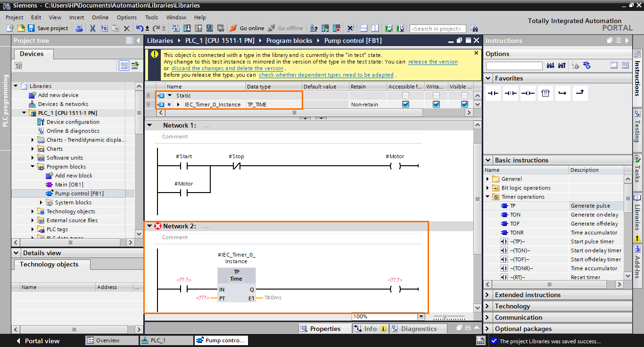Screen dimensions: 644x347
Task: Collapse the Timer operations folder
Action: tap(488, 196)
